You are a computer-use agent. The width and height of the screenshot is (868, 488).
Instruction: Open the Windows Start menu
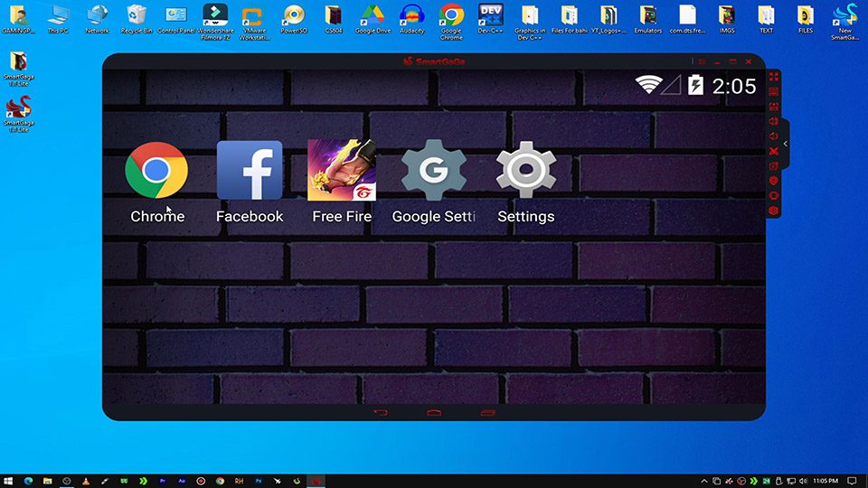click(x=8, y=481)
